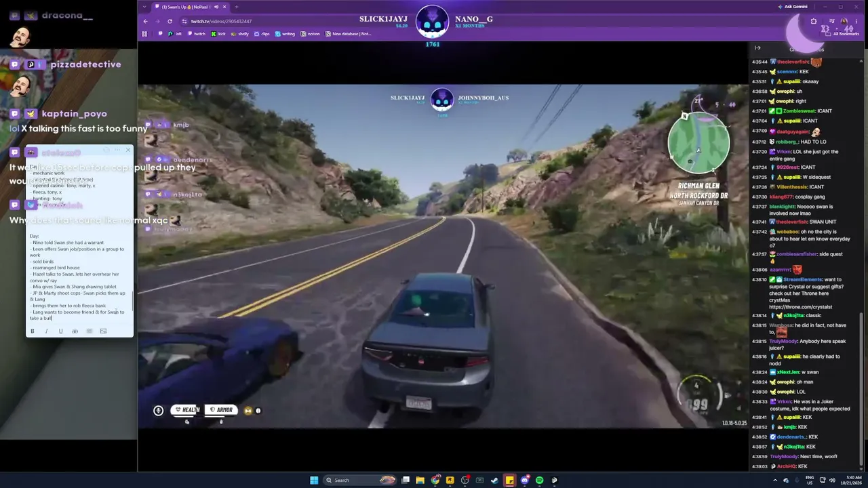Reload the Twitch page

coord(170,21)
